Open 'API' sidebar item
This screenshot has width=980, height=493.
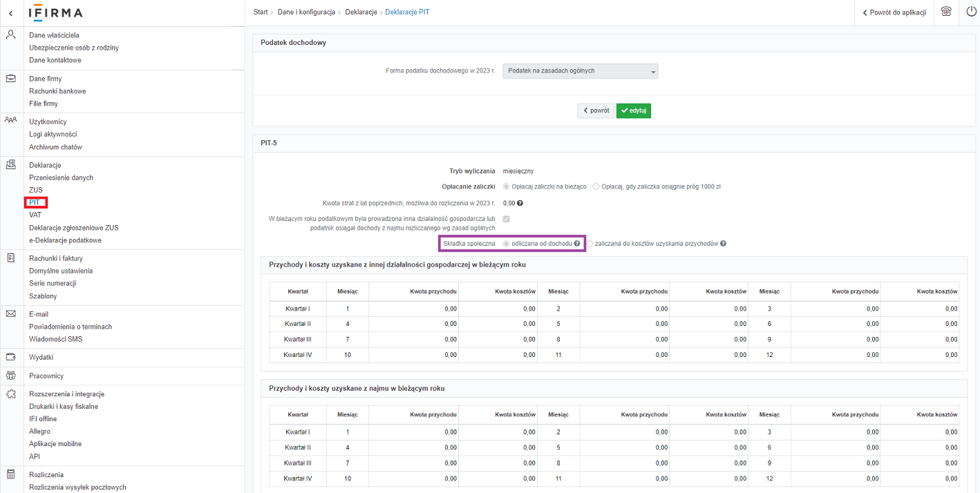tap(35, 456)
